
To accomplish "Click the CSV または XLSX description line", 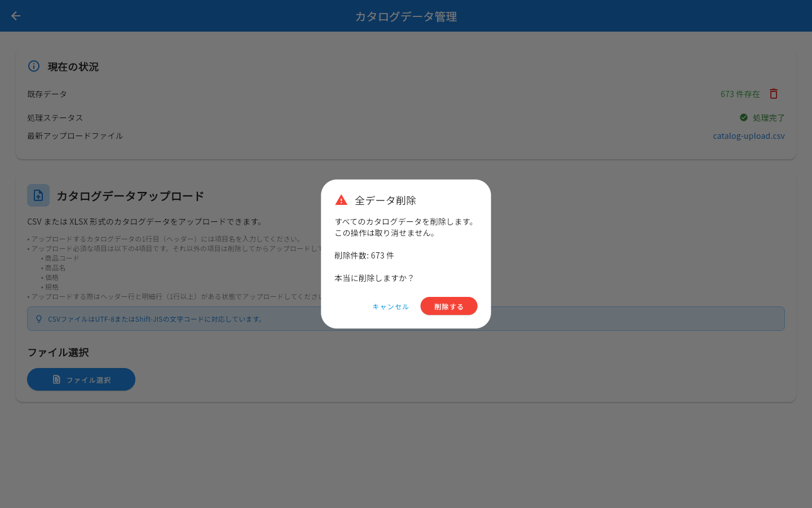I will pyautogui.click(x=145, y=221).
